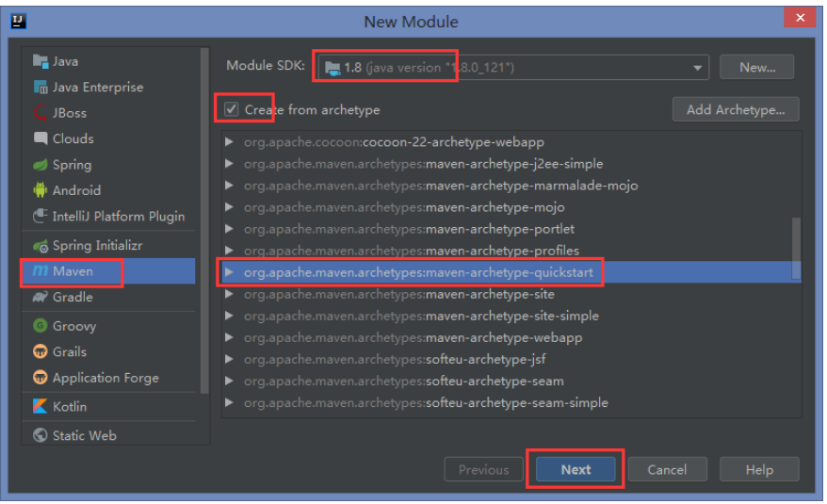827x504 pixels.
Task: Click the SDK folder icon in combo box
Action: (332, 68)
